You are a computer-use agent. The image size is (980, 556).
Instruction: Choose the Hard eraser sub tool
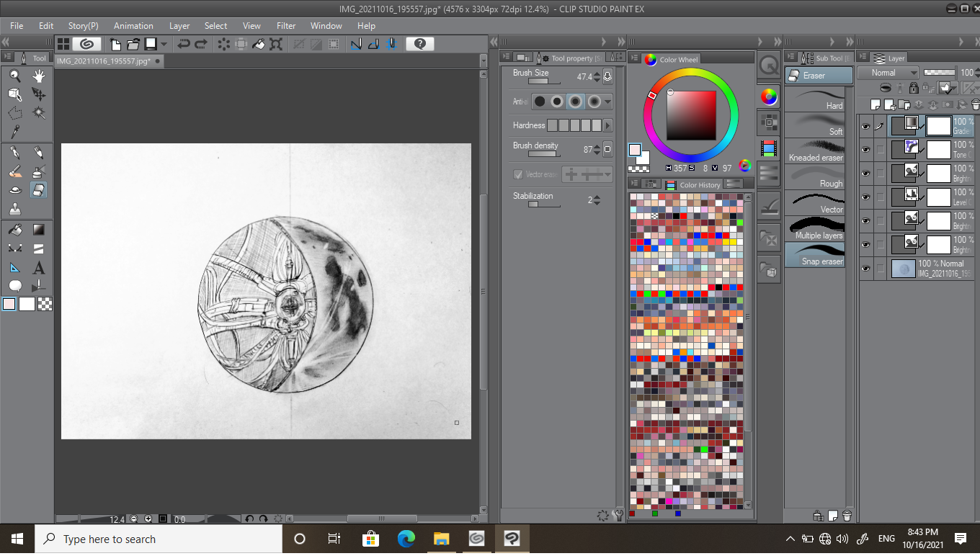(x=814, y=99)
